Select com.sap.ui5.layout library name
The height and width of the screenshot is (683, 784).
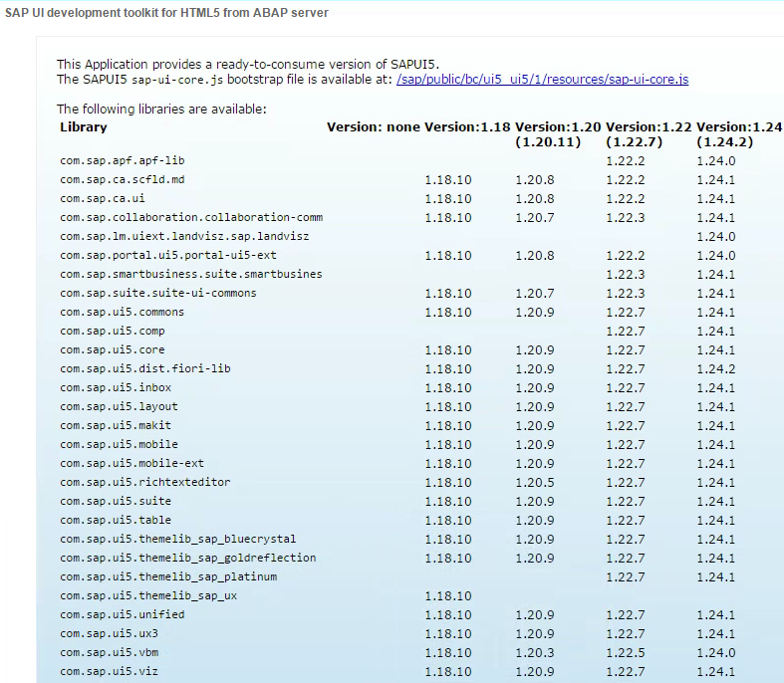(119, 406)
